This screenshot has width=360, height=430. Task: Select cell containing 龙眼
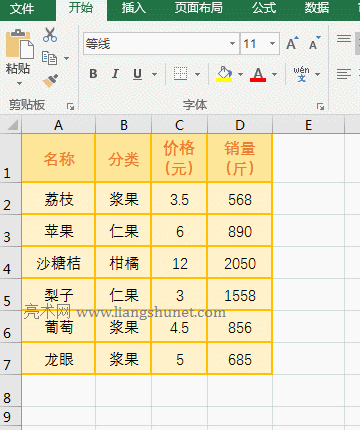click(x=59, y=358)
